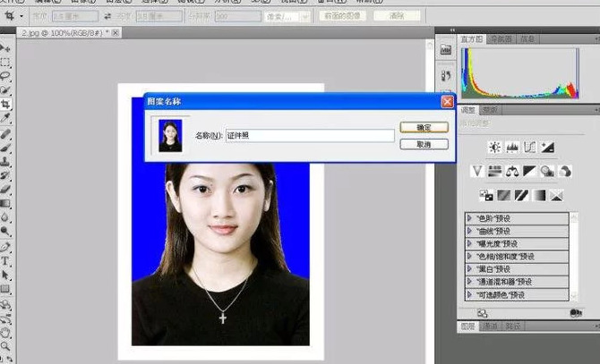Switch to the 蒙版 tab
This screenshot has height=364, width=600.
point(490,110)
